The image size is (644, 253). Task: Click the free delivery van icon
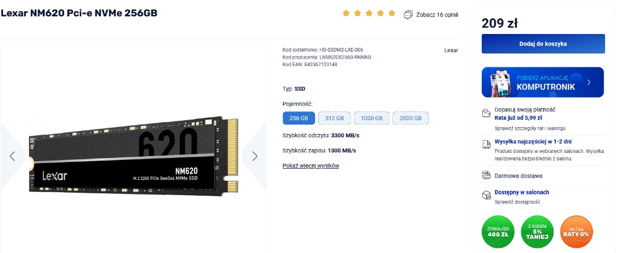[x=486, y=176]
